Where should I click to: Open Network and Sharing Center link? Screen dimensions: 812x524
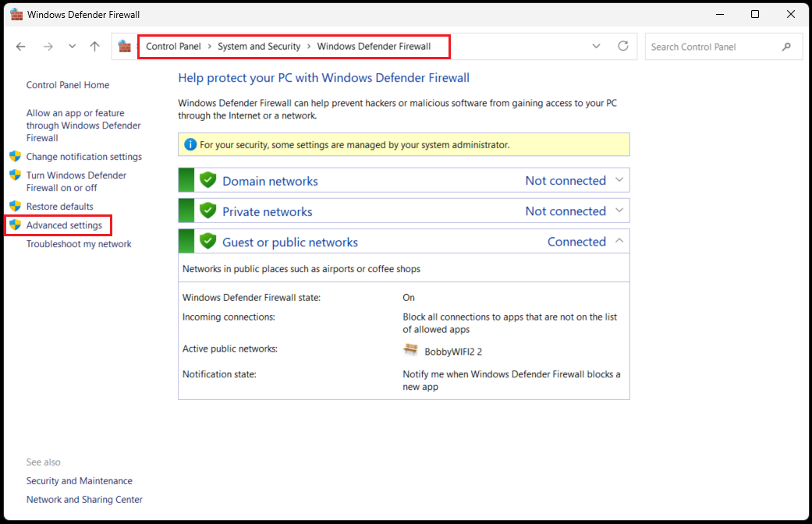pos(84,500)
